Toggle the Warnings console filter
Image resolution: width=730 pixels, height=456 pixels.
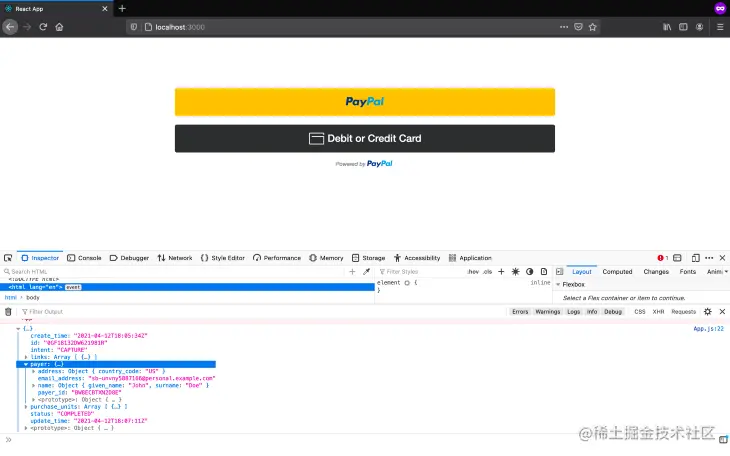click(x=548, y=312)
